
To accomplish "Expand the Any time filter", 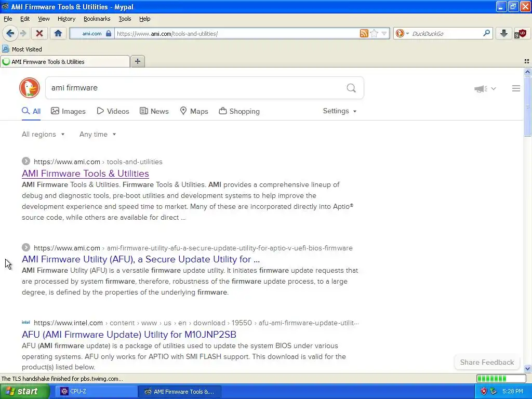I will click(x=98, y=135).
